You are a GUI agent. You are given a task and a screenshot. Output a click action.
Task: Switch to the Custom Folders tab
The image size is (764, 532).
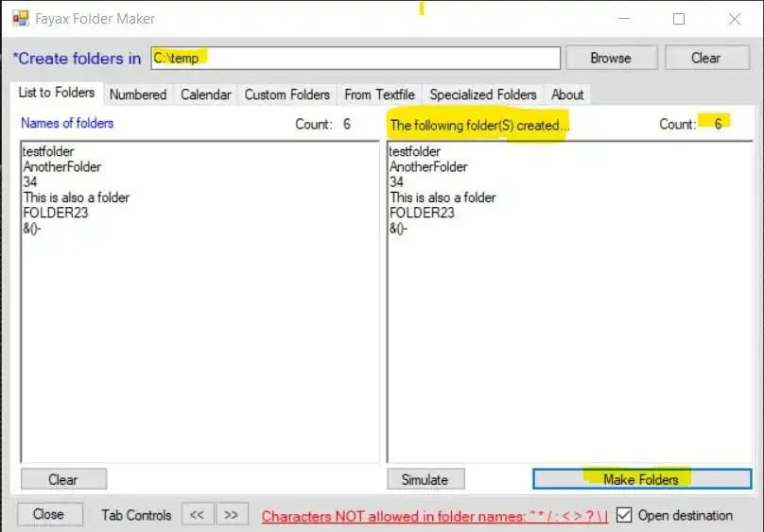[287, 94]
